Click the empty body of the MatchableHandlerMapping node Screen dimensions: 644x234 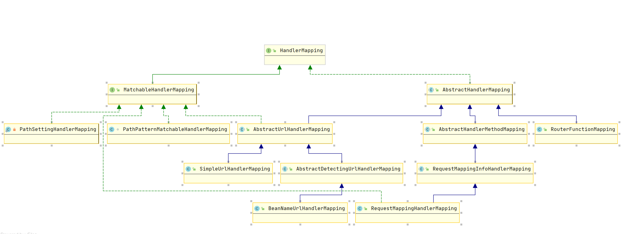pos(152,99)
